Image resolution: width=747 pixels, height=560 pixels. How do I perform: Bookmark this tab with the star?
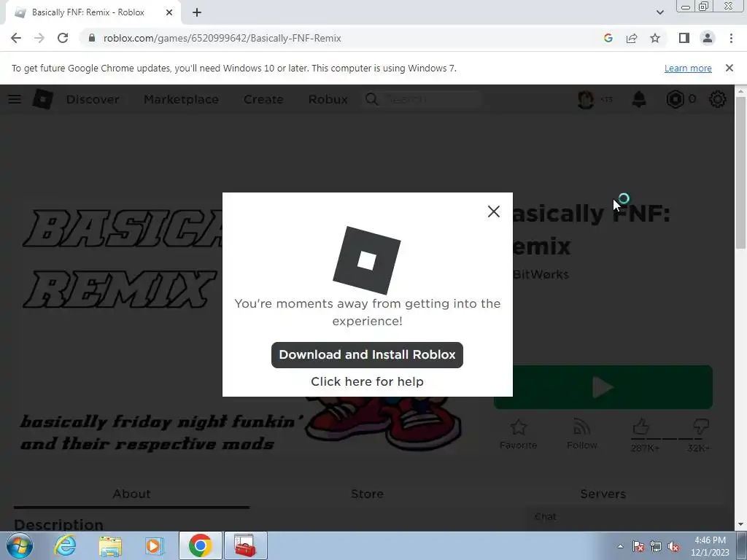pyautogui.click(x=655, y=38)
